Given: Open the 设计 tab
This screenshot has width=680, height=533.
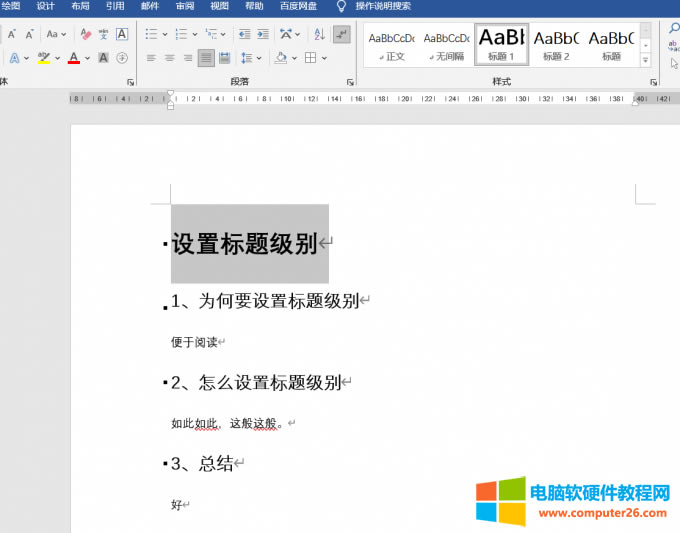Looking at the screenshot, I should [x=46, y=6].
